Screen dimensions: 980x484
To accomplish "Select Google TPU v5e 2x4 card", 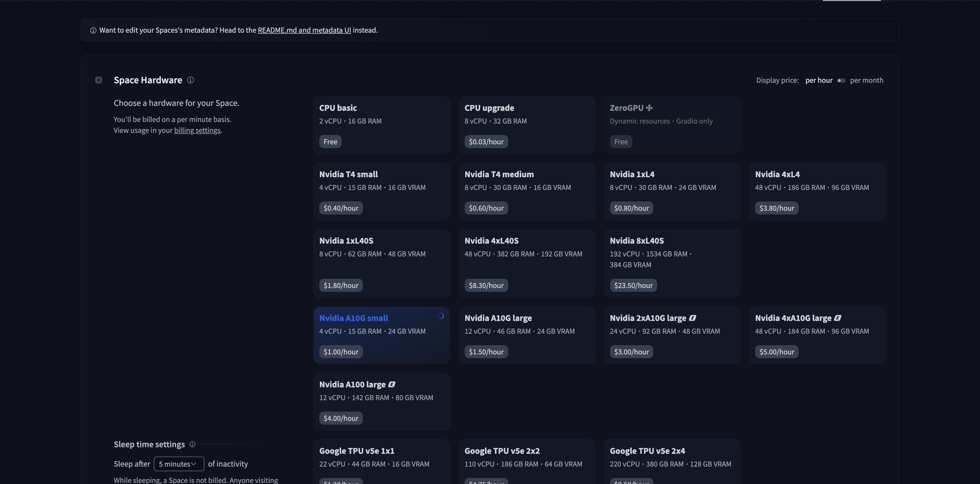I will (672, 462).
